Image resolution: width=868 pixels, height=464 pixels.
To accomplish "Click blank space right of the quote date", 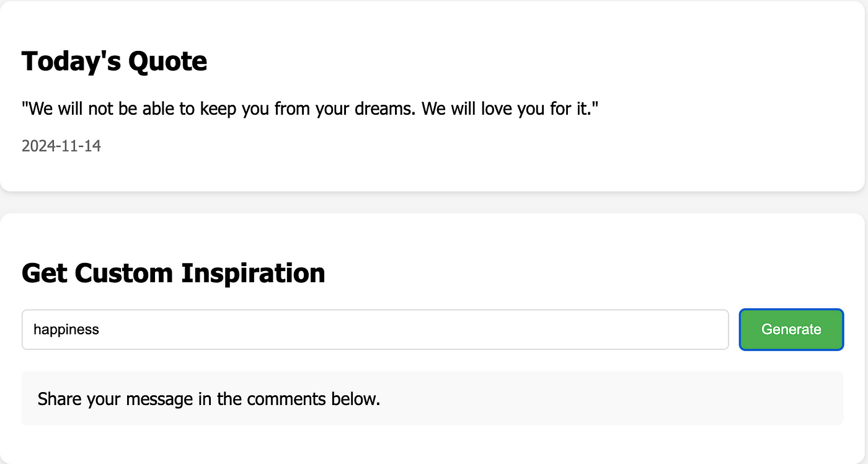I will coord(434,146).
